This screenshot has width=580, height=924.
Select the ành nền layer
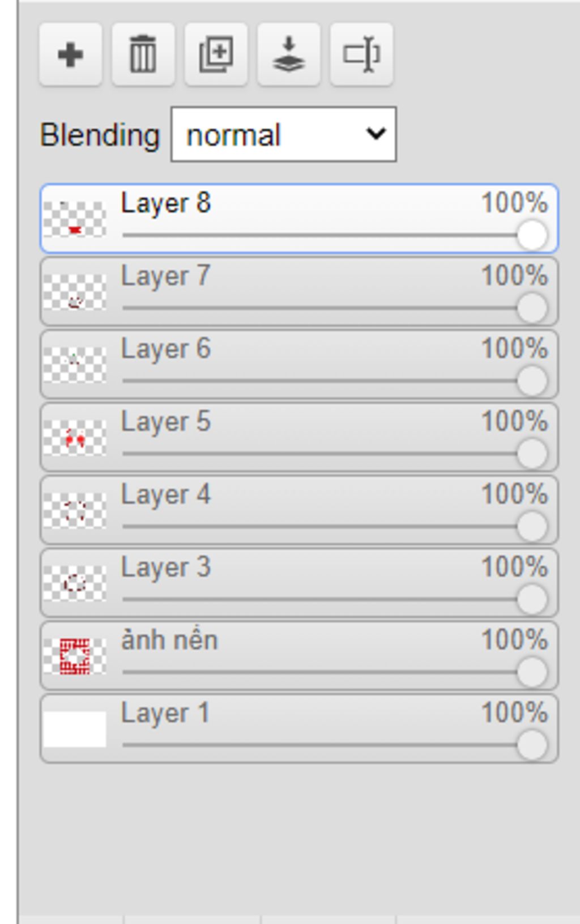(299, 655)
